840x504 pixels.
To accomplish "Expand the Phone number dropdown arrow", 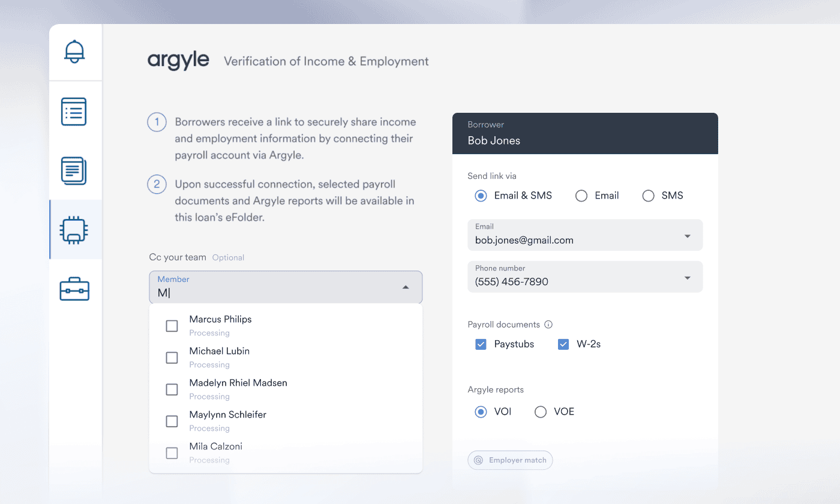I will click(x=688, y=278).
